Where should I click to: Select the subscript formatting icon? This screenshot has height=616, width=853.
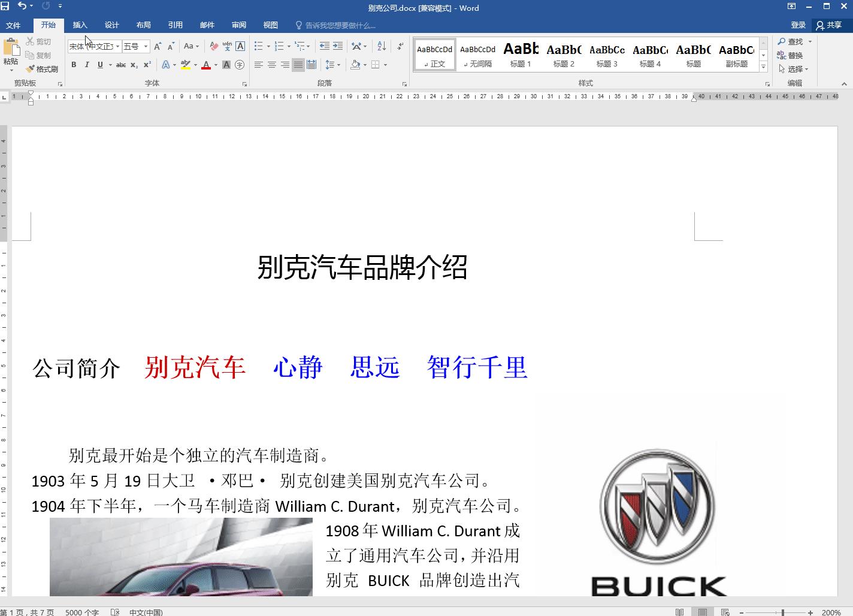pyautogui.click(x=134, y=64)
